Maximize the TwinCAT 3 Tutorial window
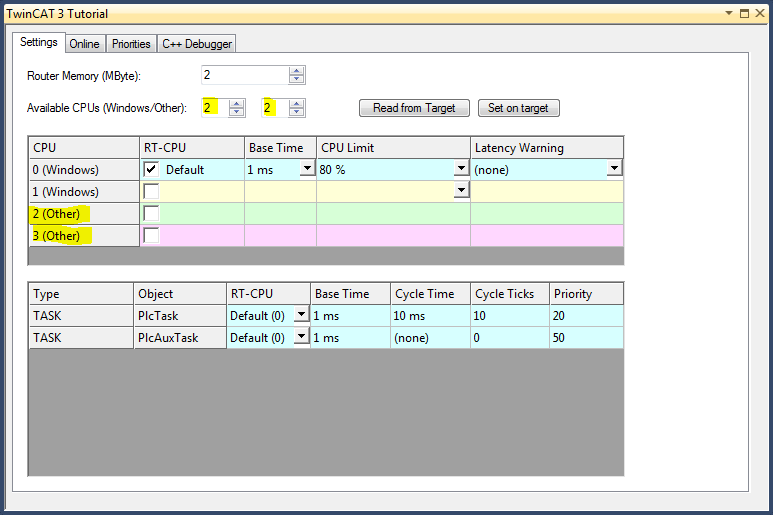 (x=744, y=13)
